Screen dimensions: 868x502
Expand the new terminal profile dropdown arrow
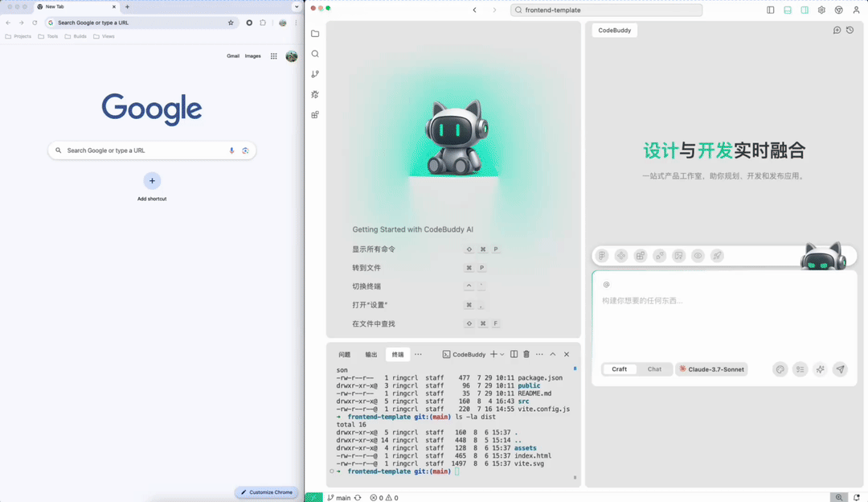502,354
